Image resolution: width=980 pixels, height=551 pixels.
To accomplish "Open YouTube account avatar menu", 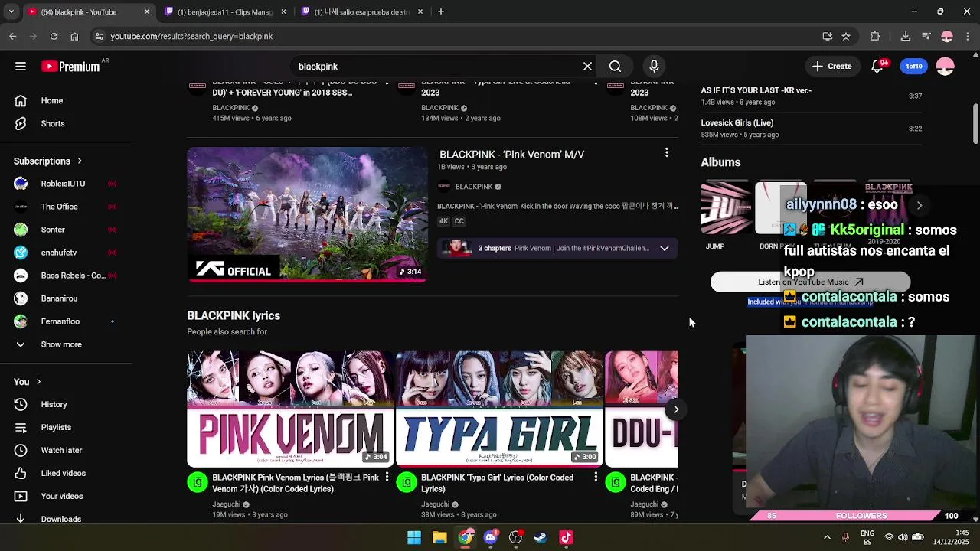I will tap(946, 67).
